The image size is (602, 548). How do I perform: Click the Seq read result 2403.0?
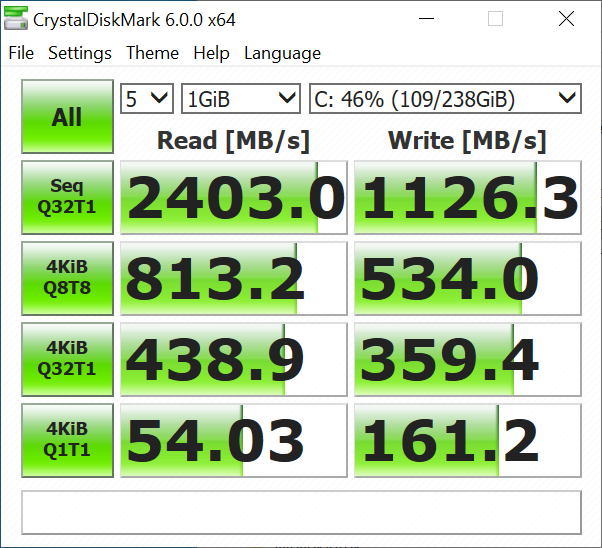coord(234,197)
